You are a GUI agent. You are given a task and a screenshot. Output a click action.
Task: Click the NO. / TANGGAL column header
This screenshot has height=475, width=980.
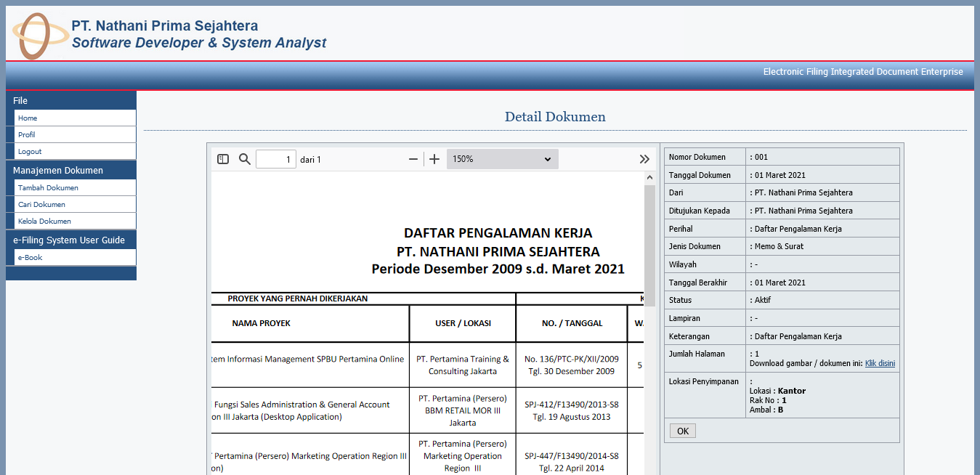pyautogui.click(x=572, y=323)
